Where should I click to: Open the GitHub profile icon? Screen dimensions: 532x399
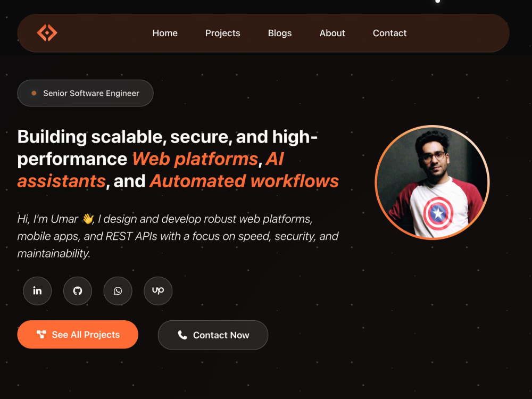[x=78, y=291]
